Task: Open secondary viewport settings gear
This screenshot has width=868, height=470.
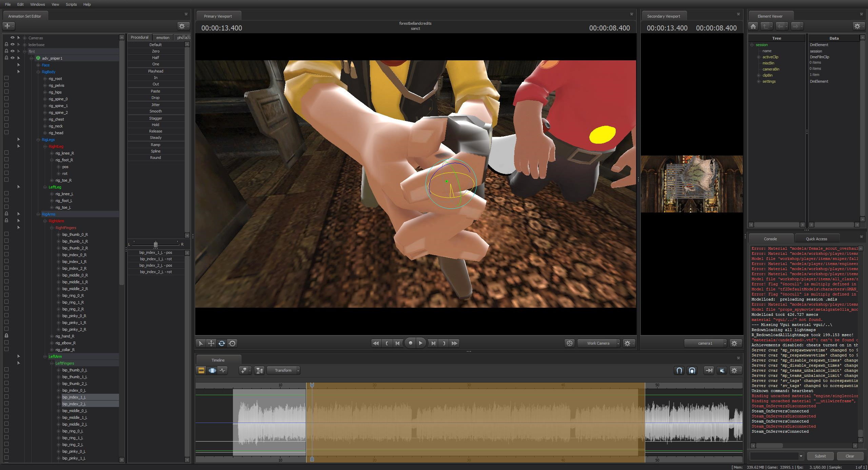Action: [x=735, y=343]
